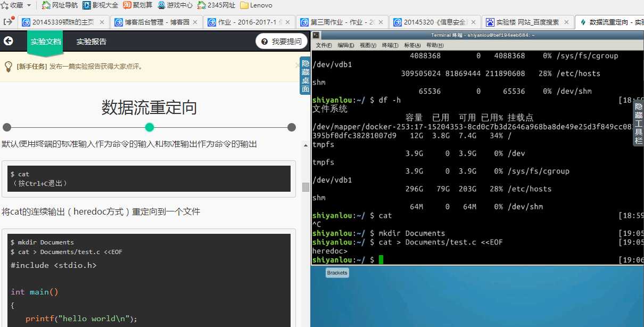Open the terminal 帮助(H) menu
Image resolution: width=644 pixels, height=327 pixels.
coord(435,45)
